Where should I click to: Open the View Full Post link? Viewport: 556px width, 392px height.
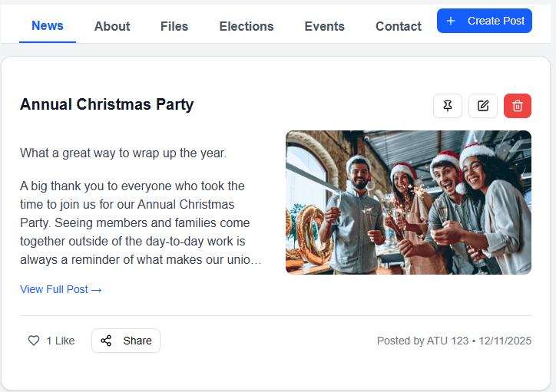click(61, 289)
